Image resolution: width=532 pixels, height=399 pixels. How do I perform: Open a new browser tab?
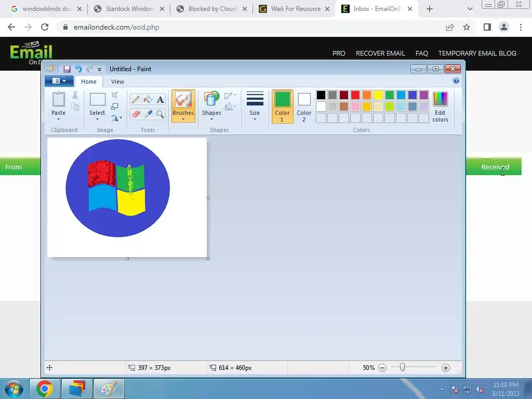pos(430,9)
